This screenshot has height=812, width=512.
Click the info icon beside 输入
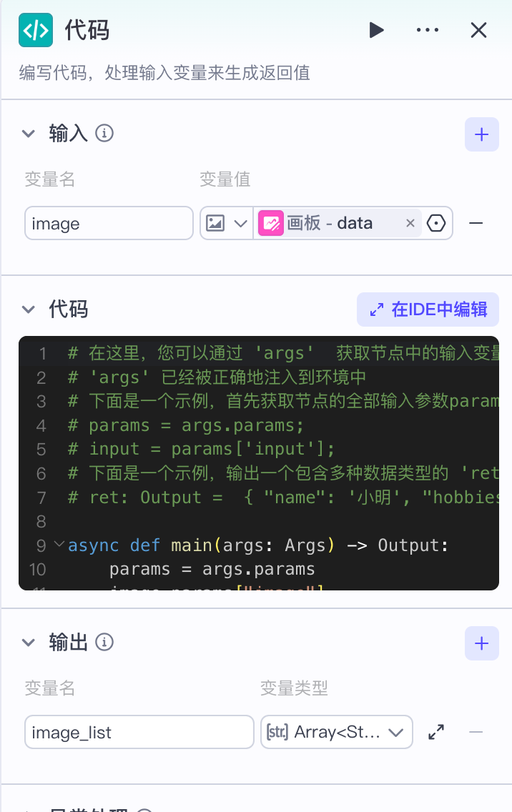point(104,134)
